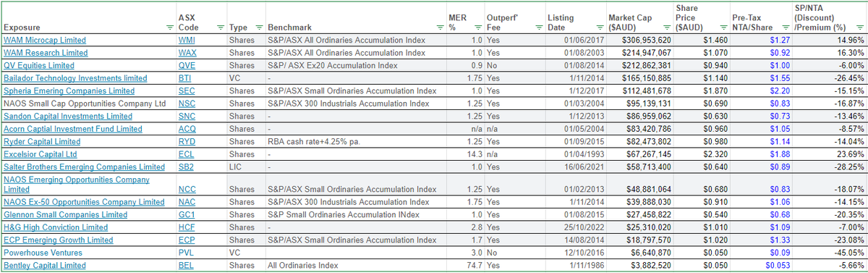The width and height of the screenshot is (868, 273).
Task: Open NAOS Emerging Opportunities Company Limited link
Action: click(x=77, y=184)
